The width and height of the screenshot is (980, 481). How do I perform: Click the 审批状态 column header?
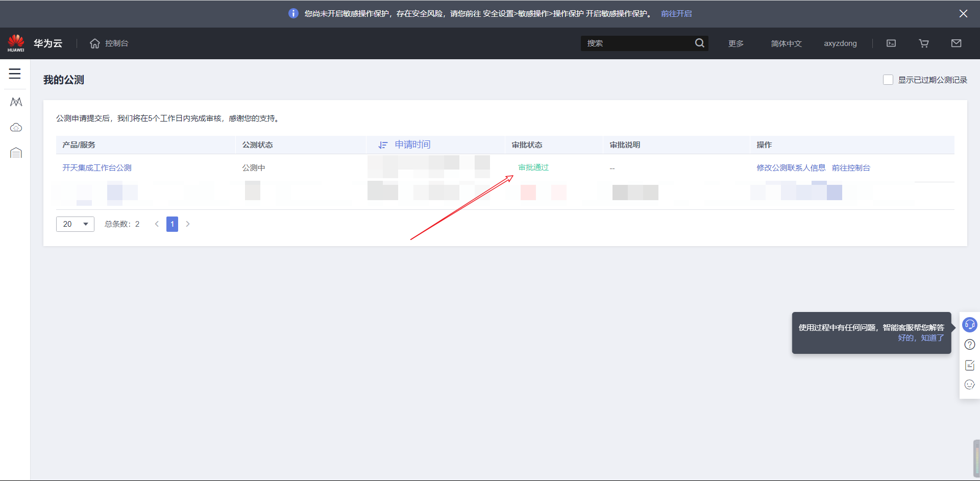tap(527, 145)
